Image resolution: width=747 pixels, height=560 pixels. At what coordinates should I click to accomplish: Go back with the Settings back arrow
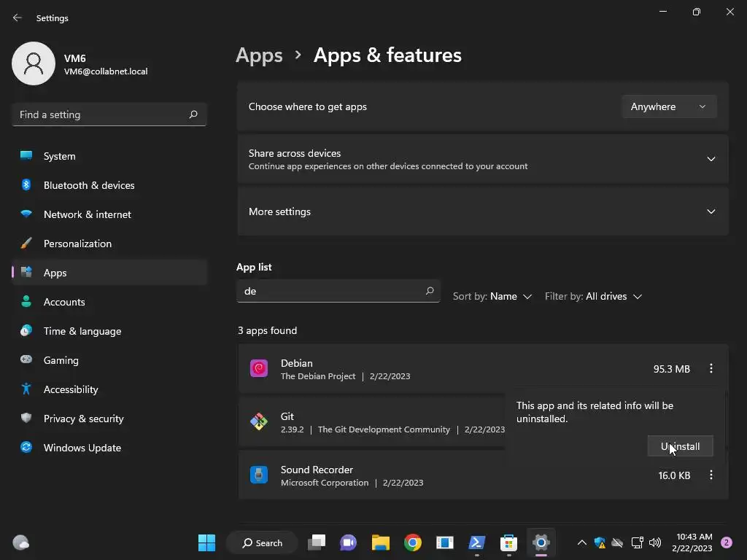coord(18,17)
